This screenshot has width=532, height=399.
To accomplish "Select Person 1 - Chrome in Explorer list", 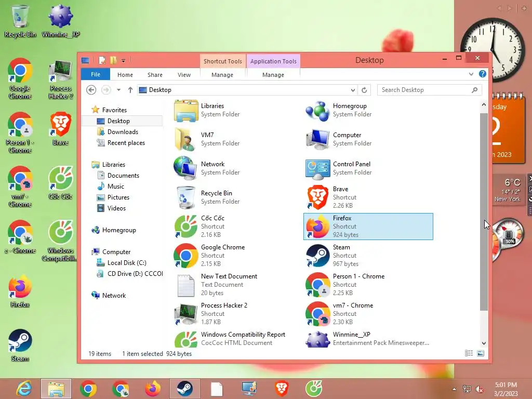I will 368,285.
